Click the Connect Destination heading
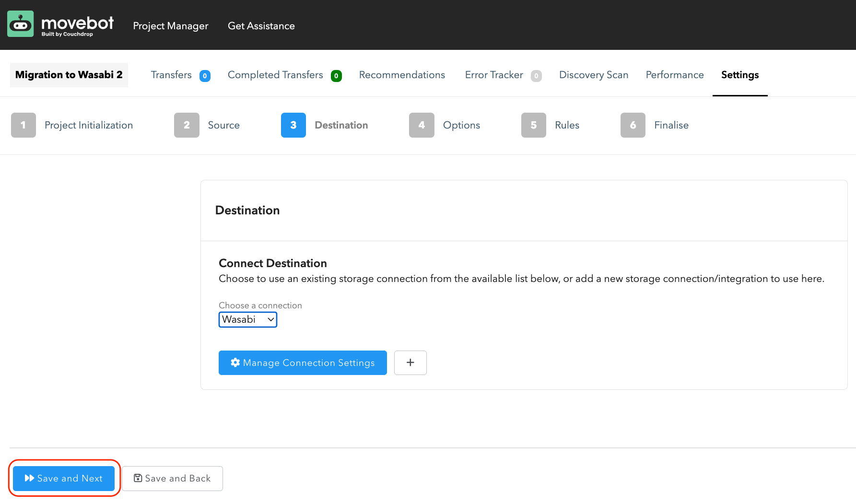856x504 pixels. click(x=273, y=263)
